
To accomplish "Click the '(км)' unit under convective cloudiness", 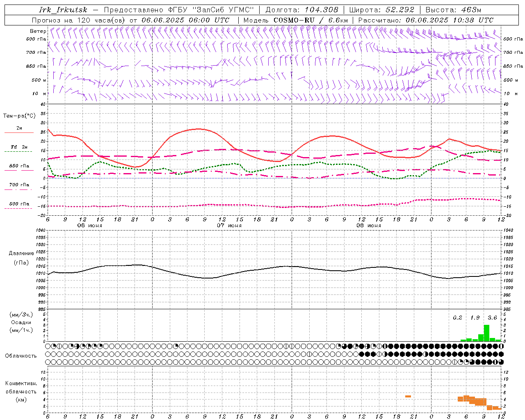I will (x=21, y=399).
